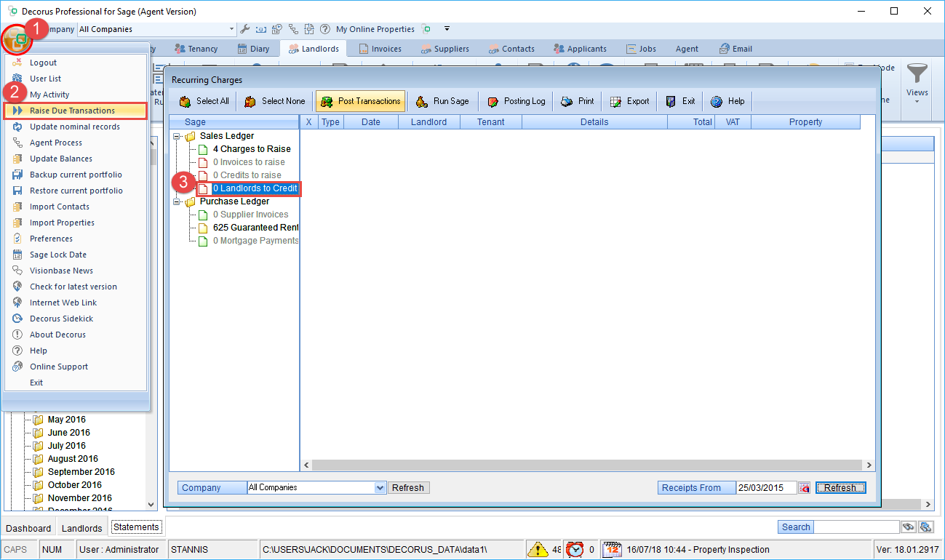Choose Raise Due Transactions
The height and width of the screenshot is (560, 945).
point(76,111)
